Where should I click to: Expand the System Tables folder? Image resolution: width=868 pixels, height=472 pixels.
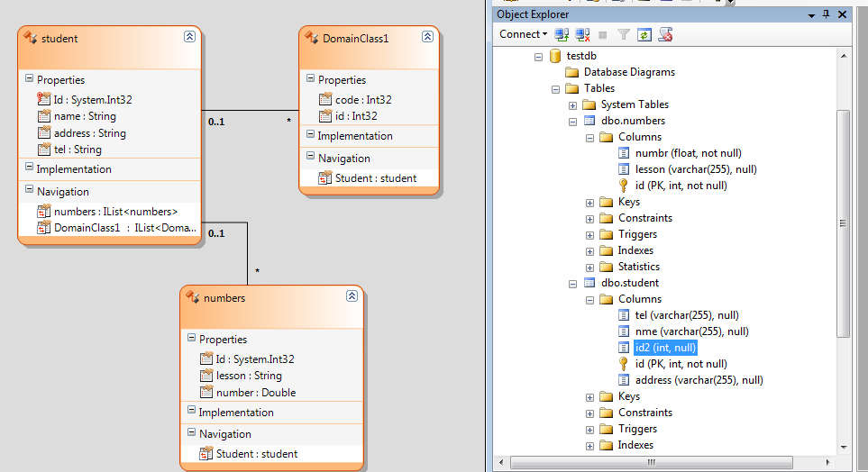(572, 105)
